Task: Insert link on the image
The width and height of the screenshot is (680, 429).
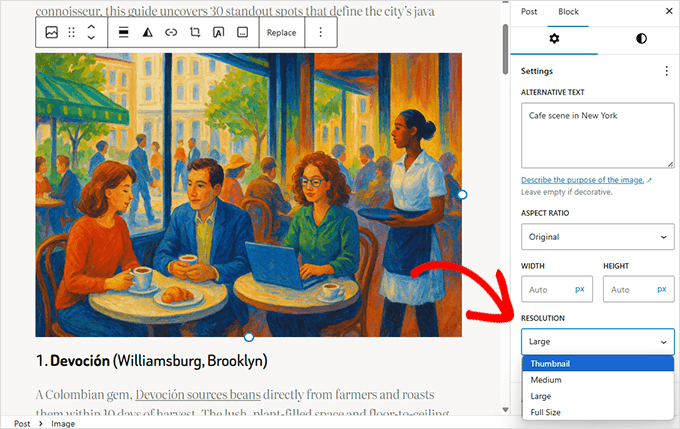Action: (171, 32)
